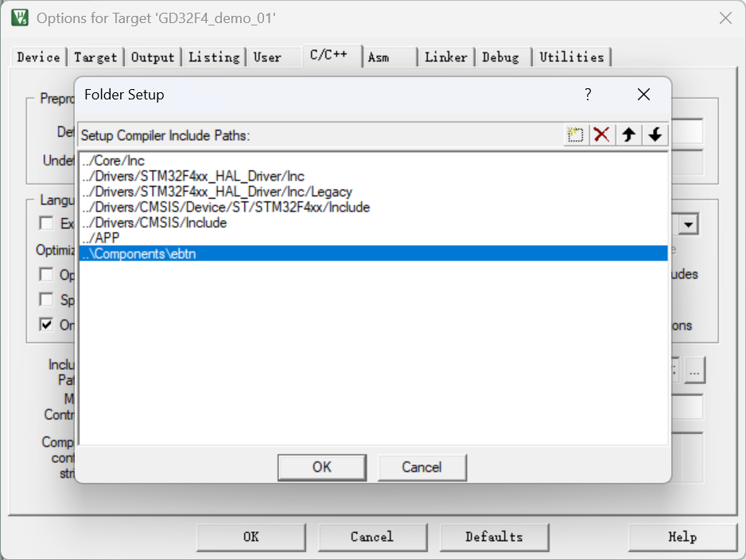Toggle the 'Op' optimization checkbox
This screenshot has width=746, height=560.
coord(46,274)
